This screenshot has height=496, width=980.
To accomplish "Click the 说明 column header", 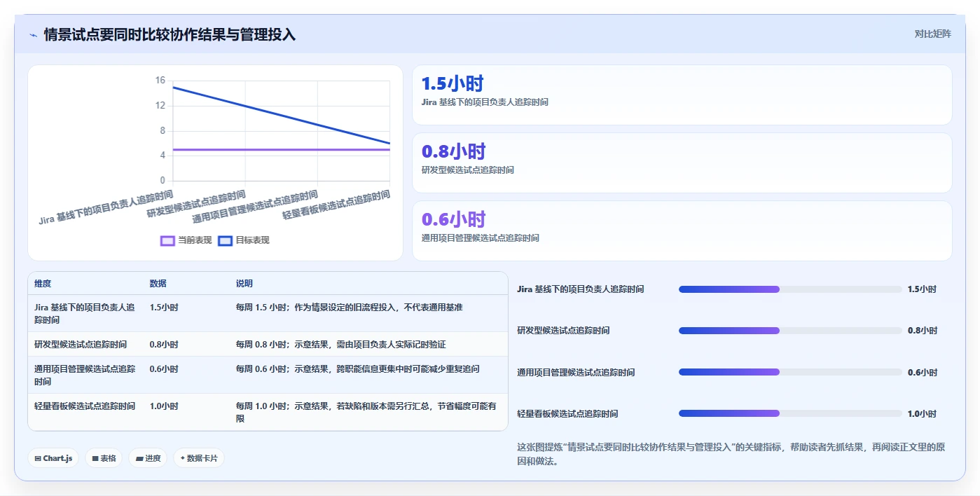I will point(244,284).
